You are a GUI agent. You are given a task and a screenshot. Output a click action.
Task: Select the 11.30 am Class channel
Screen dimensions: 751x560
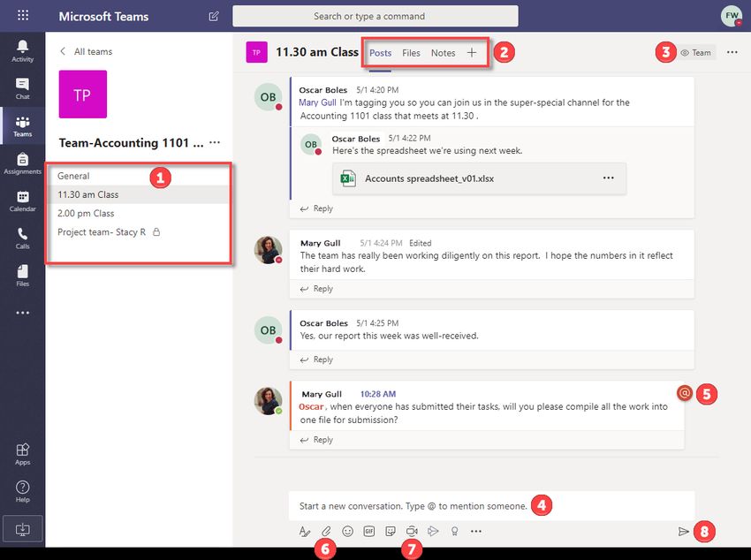coord(139,194)
